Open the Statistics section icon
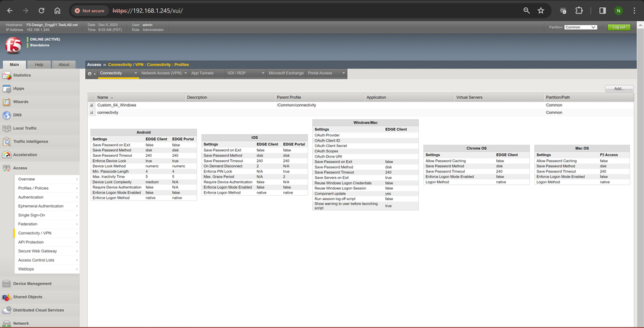 click(6, 76)
